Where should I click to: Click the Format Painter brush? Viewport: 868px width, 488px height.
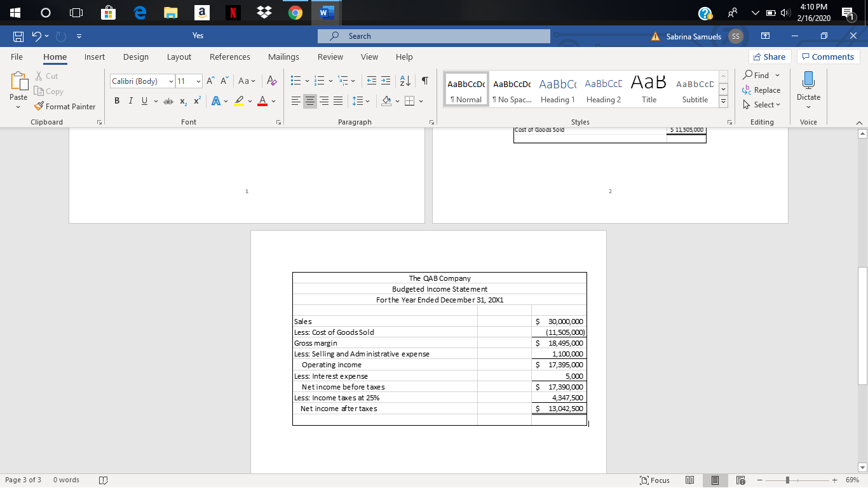pyautogui.click(x=39, y=106)
